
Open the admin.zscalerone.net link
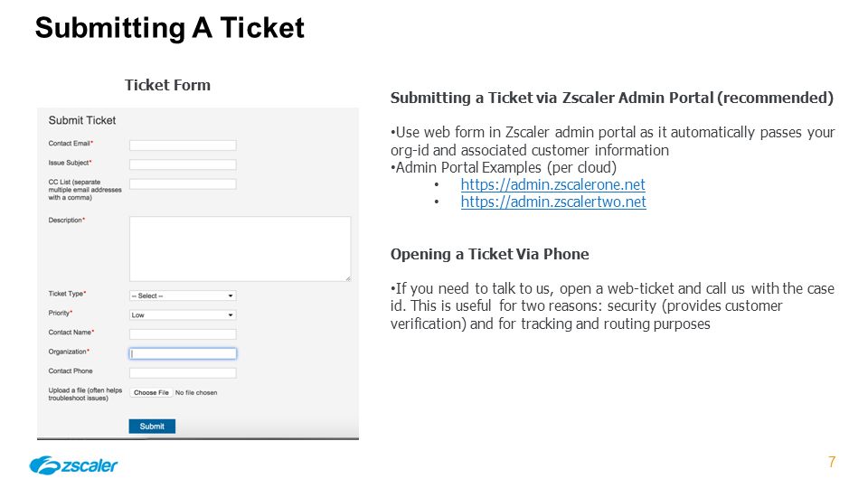(553, 184)
